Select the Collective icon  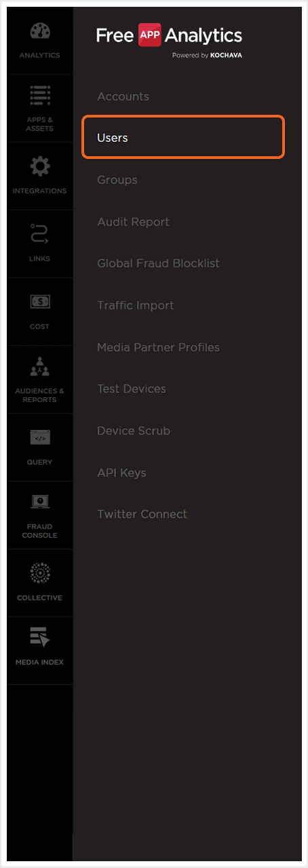coord(39,574)
